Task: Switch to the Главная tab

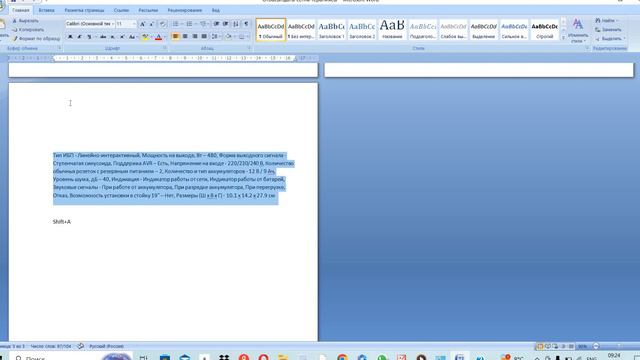Action: pos(20,10)
